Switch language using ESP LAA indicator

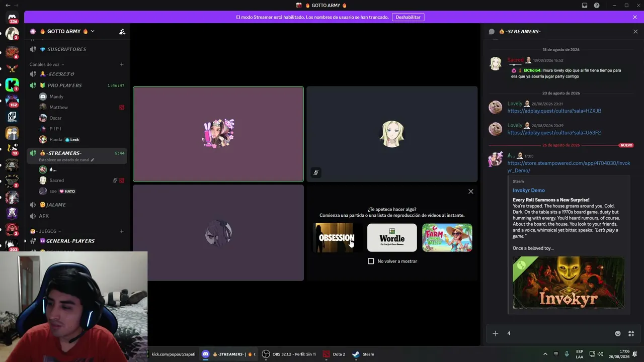click(x=580, y=354)
